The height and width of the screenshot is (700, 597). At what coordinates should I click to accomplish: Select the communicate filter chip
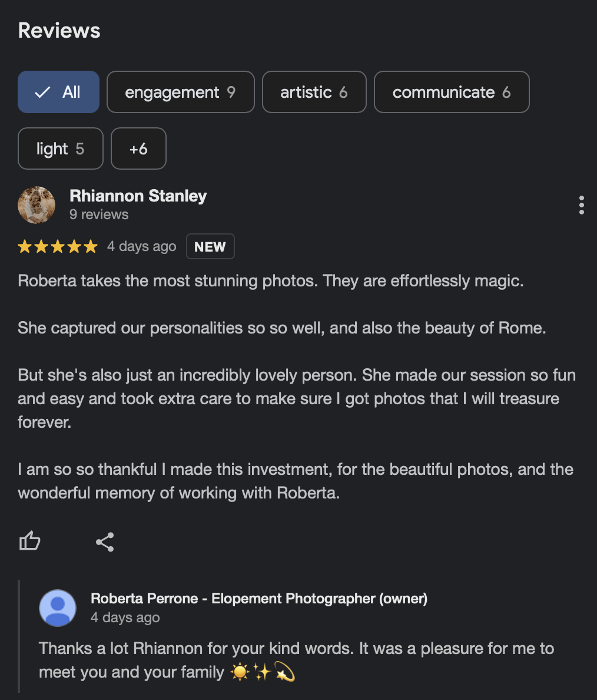[x=451, y=92]
